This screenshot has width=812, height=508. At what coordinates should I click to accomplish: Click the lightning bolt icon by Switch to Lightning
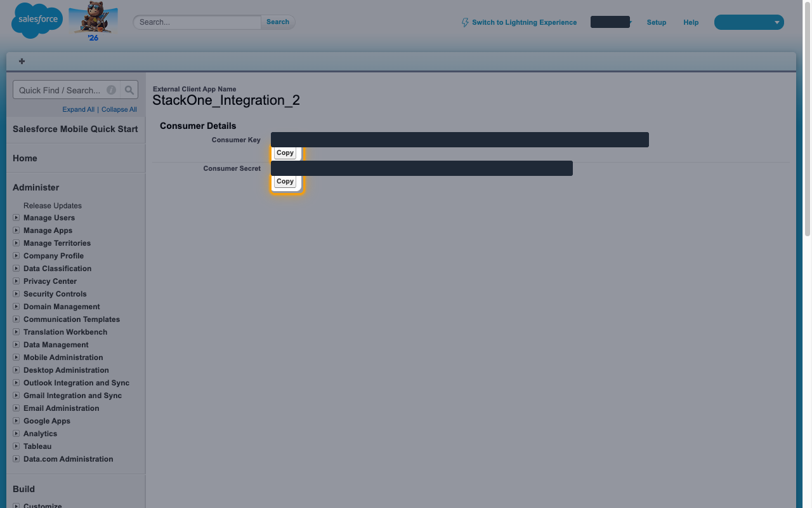[465, 22]
